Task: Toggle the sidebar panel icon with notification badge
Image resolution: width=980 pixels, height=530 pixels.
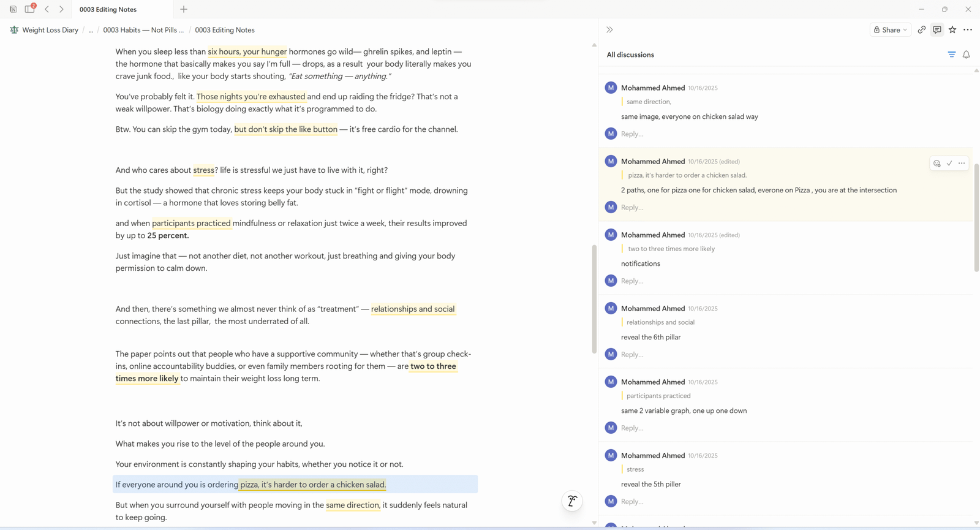Action: pos(29,9)
